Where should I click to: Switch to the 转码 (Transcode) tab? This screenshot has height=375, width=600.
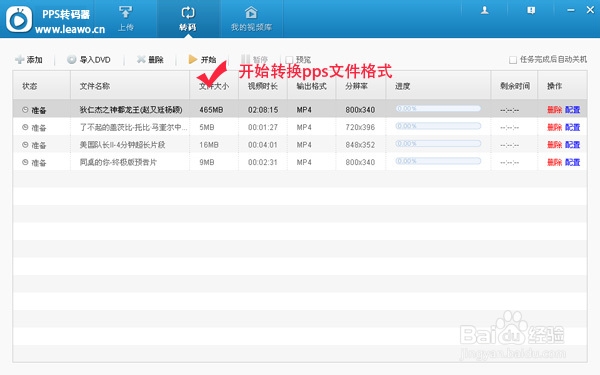pos(188,18)
